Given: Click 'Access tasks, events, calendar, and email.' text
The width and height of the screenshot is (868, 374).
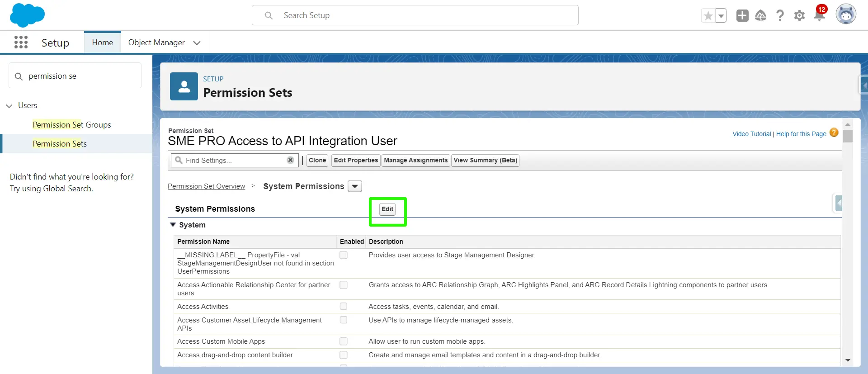Looking at the screenshot, I should [434, 307].
